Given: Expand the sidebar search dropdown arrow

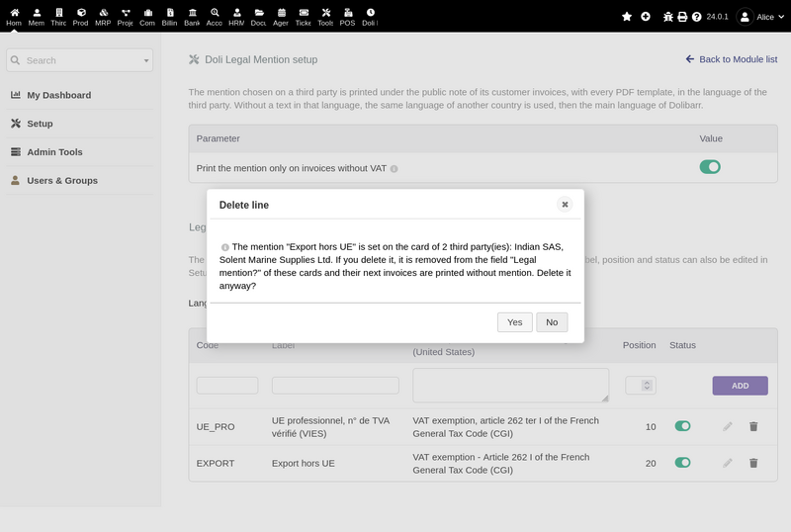Looking at the screenshot, I should tap(146, 60).
